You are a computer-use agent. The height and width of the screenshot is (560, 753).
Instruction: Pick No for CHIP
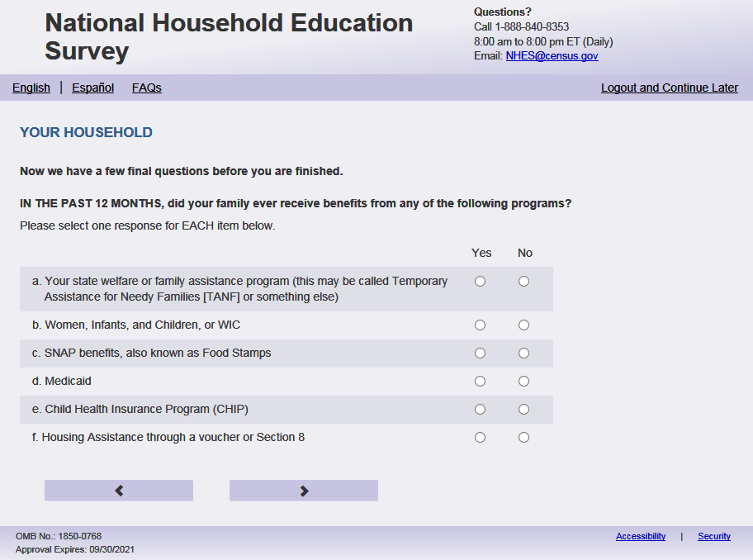coord(523,410)
